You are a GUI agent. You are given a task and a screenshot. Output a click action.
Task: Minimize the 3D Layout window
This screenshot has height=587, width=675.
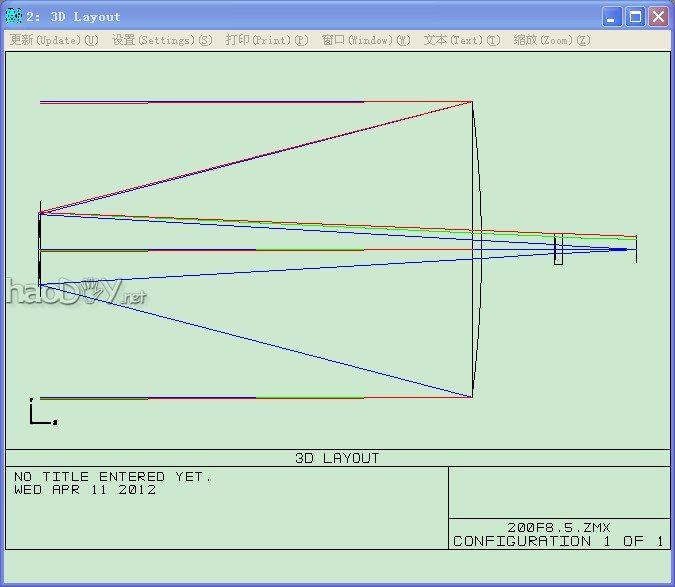[x=612, y=17]
